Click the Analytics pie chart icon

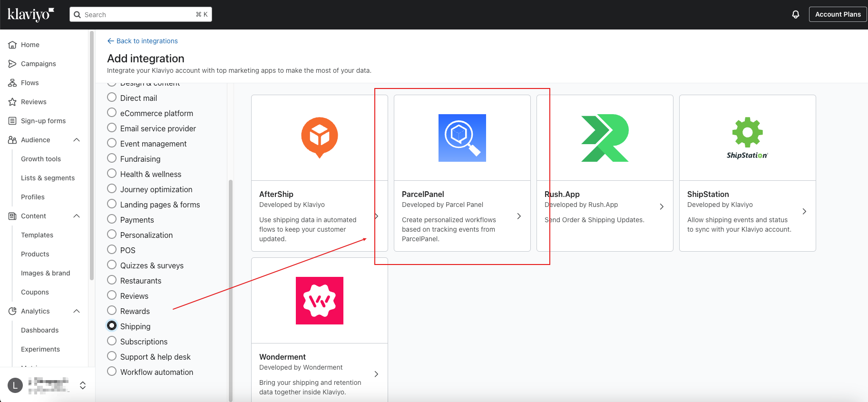pos(12,311)
